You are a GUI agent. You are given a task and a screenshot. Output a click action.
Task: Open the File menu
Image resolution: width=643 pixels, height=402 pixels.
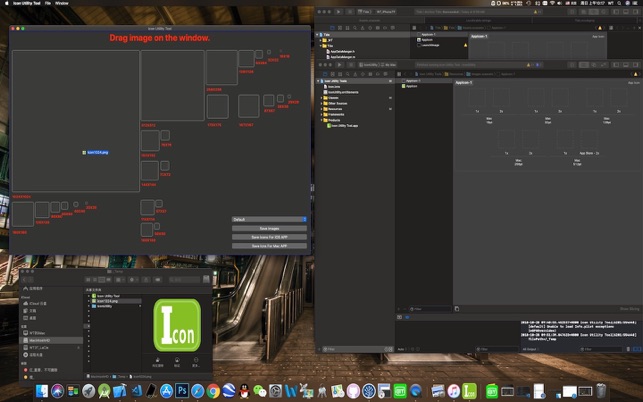pos(47,4)
